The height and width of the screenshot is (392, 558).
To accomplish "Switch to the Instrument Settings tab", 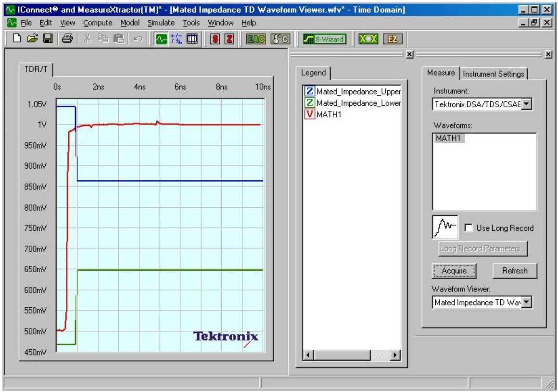I will pyautogui.click(x=494, y=74).
